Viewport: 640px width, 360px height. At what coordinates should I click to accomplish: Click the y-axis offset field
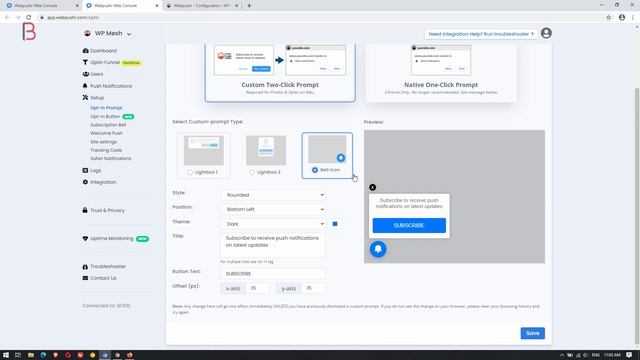pyautogui.click(x=313, y=288)
